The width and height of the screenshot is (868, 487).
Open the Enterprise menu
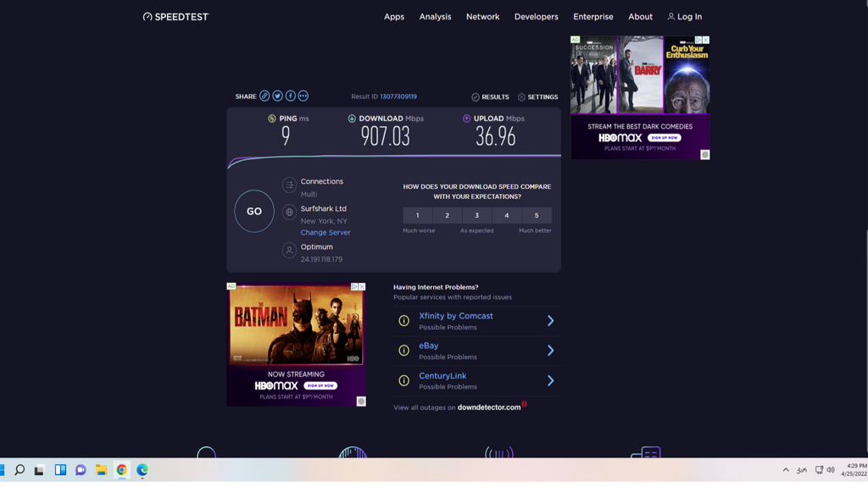(x=593, y=17)
